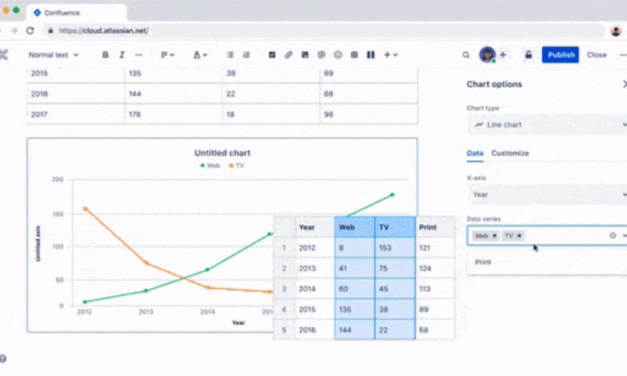
Task: Click the 2017 cell in the table
Action: [76, 114]
